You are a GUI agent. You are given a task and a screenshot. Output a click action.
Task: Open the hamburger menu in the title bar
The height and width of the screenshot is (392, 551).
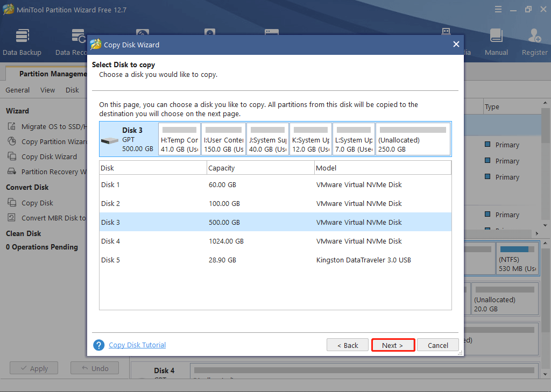[498, 10]
